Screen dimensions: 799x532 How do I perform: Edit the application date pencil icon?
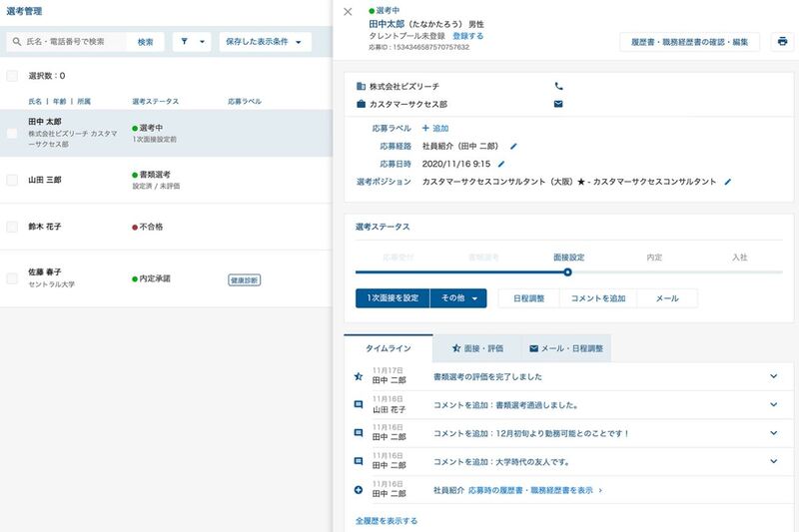coord(501,164)
